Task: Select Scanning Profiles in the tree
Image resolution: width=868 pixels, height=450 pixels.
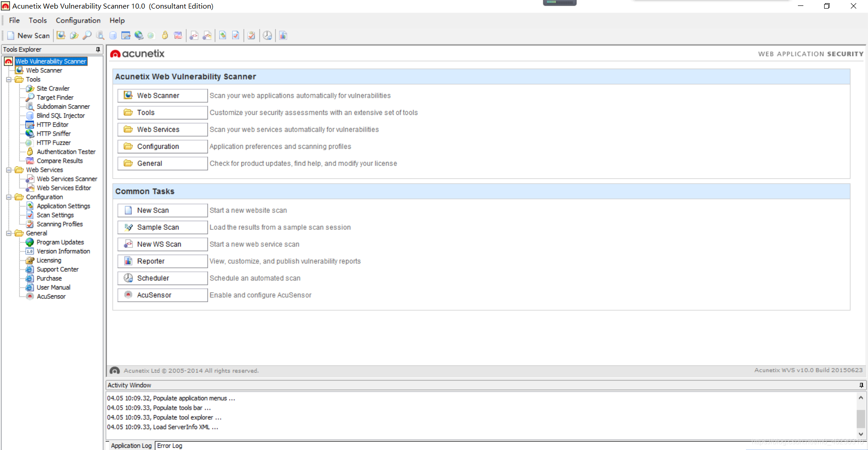Action: (60, 224)
